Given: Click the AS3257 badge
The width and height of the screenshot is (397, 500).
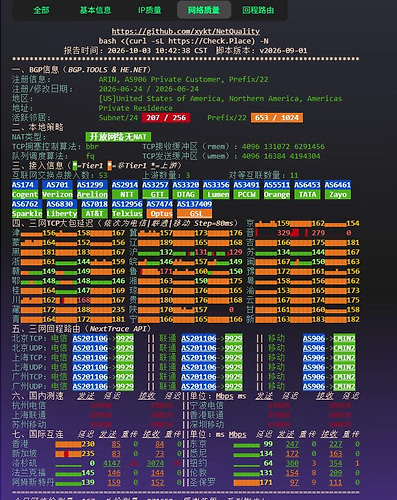Looking at the screenshot, I should click(x=155, y=185).
